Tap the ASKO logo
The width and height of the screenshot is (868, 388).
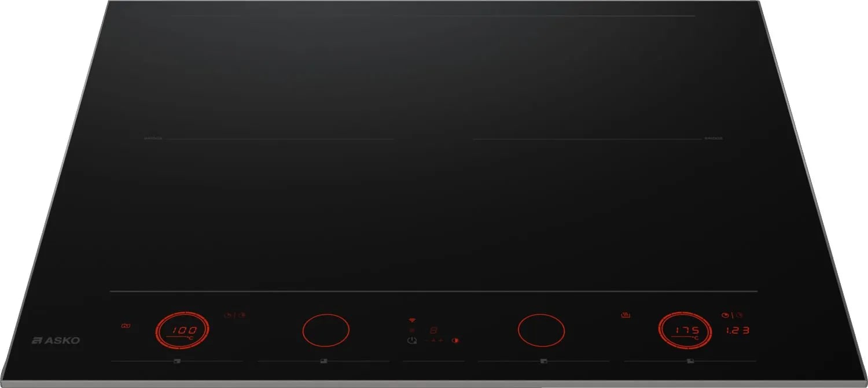coord(56,341)
